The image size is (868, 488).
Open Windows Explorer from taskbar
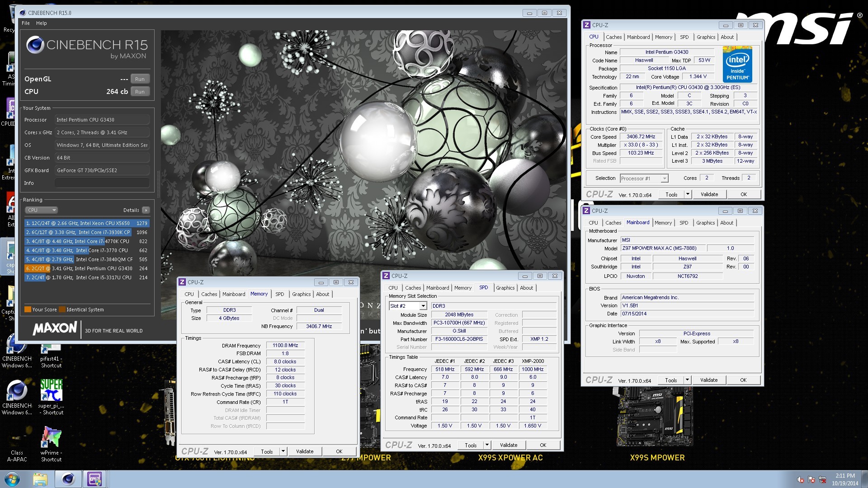point(40,479)
